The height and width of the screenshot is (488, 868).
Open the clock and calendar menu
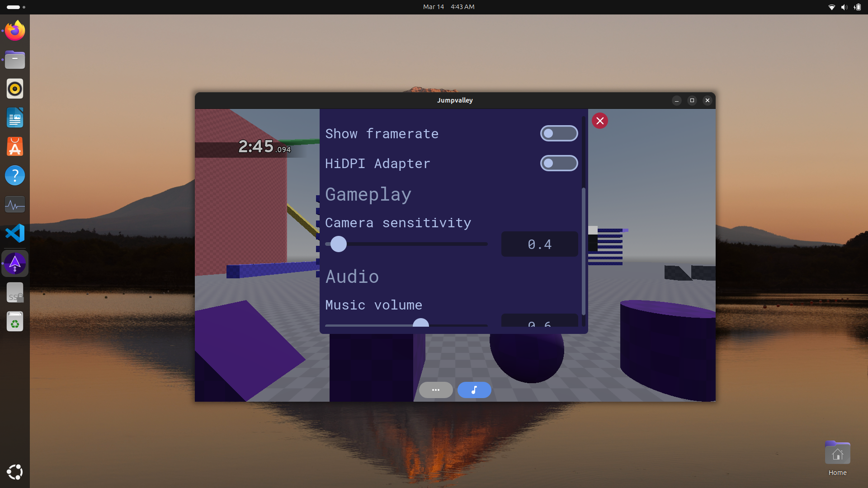pyautogui.click(x=448, y=7)
